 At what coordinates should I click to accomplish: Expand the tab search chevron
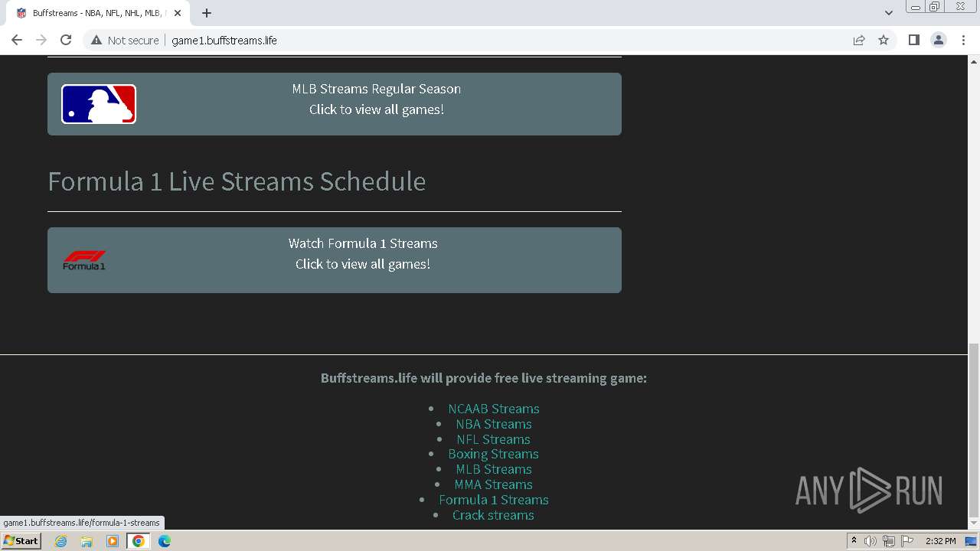point(889,13)
